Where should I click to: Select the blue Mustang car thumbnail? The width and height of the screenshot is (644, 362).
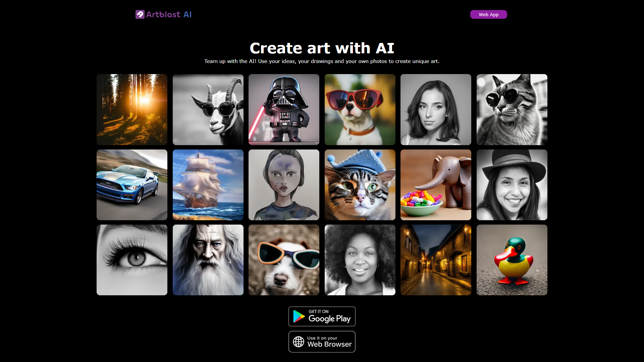[x=132, y=184]
